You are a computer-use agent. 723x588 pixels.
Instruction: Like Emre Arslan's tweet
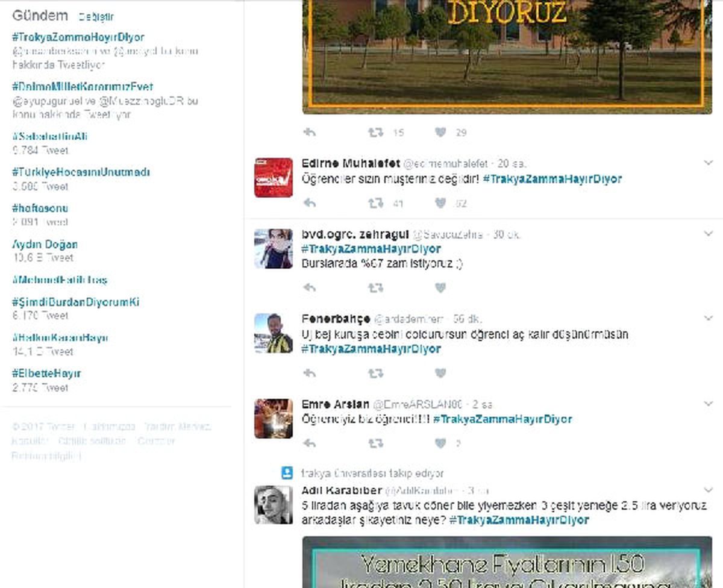click(x=440, y=443)
